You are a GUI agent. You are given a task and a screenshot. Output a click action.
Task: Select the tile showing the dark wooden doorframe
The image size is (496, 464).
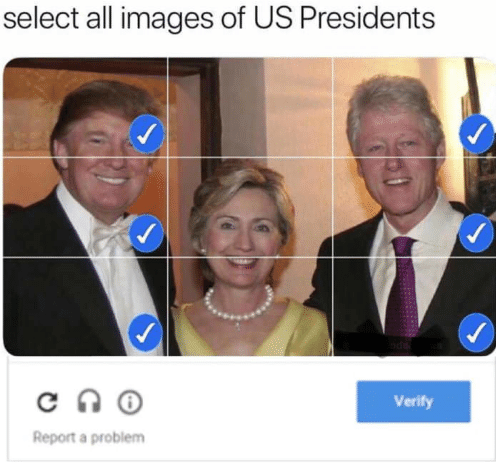(x=250, y=107)
